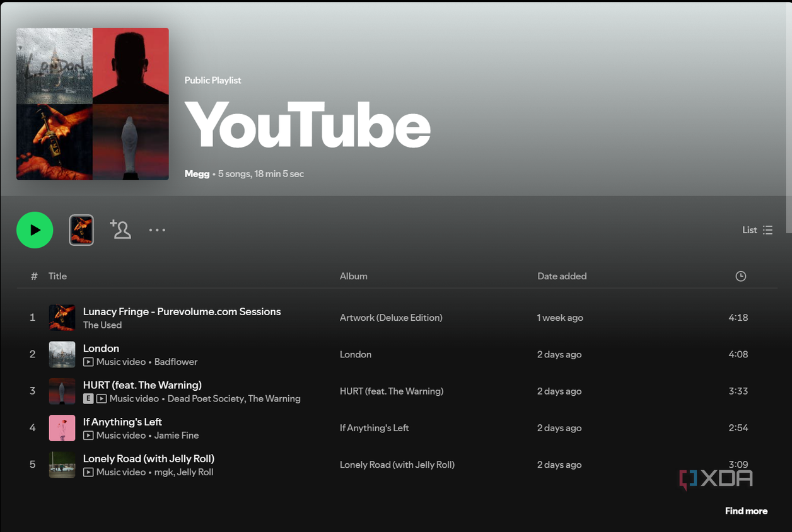The image size is (792, 532).
Task: Sort by the Date added column header
Action: [x=562, y=276]
